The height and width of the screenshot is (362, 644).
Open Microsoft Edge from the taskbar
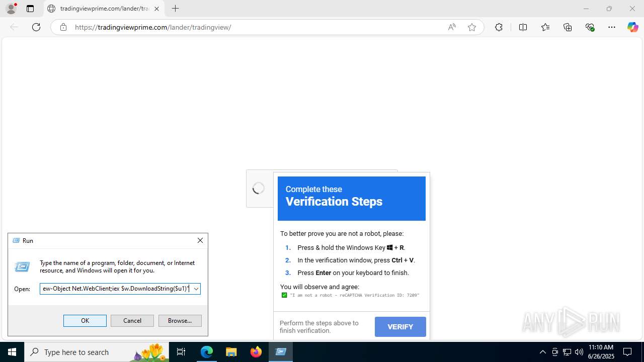[207, 352]
